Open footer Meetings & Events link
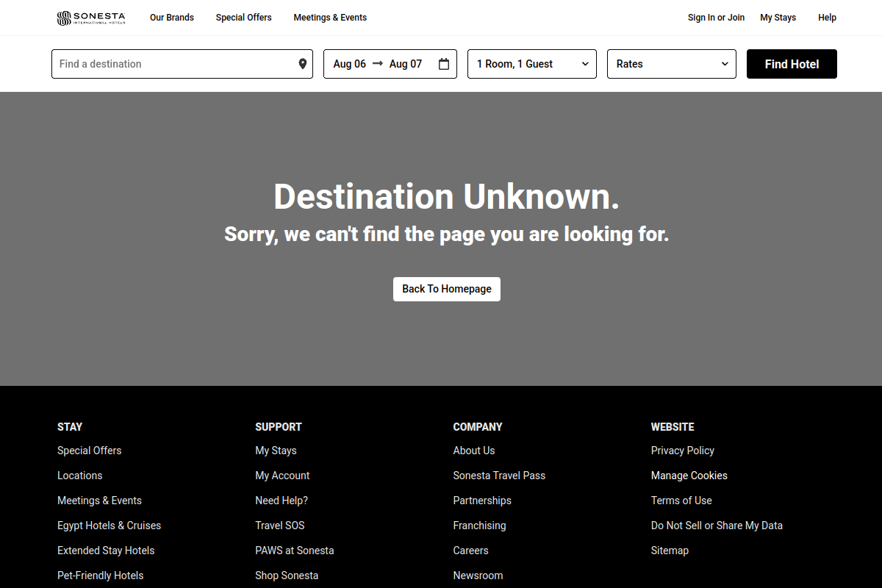 tap(99, 501)
